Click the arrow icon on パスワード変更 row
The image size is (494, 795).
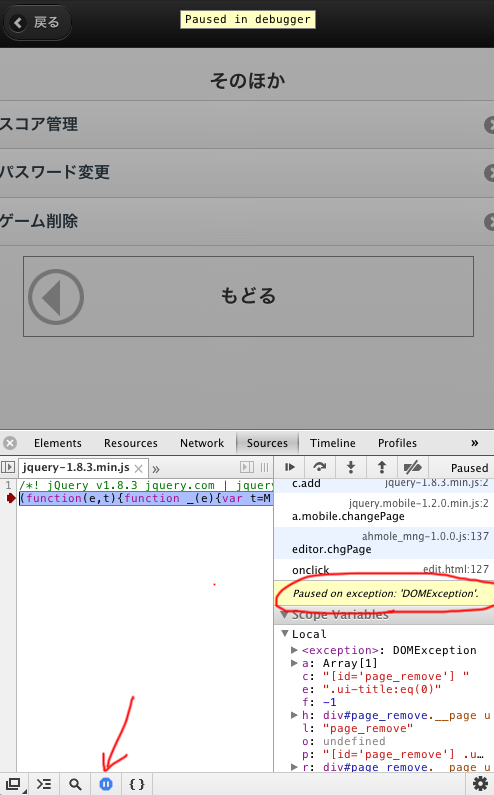[x=489, y=173]
